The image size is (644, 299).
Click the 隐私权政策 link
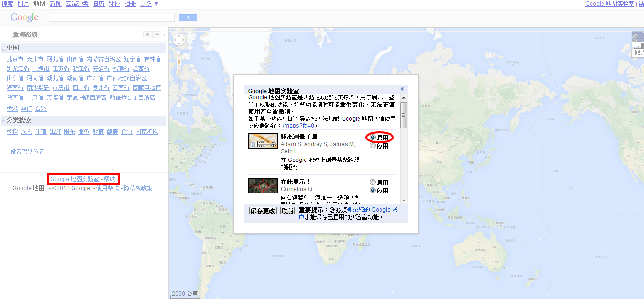click(138, 188)
